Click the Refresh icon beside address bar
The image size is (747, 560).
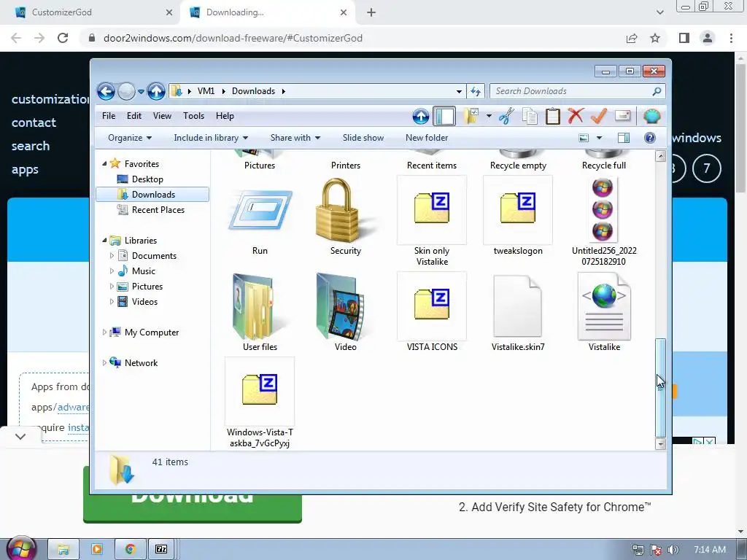point(476,91)
